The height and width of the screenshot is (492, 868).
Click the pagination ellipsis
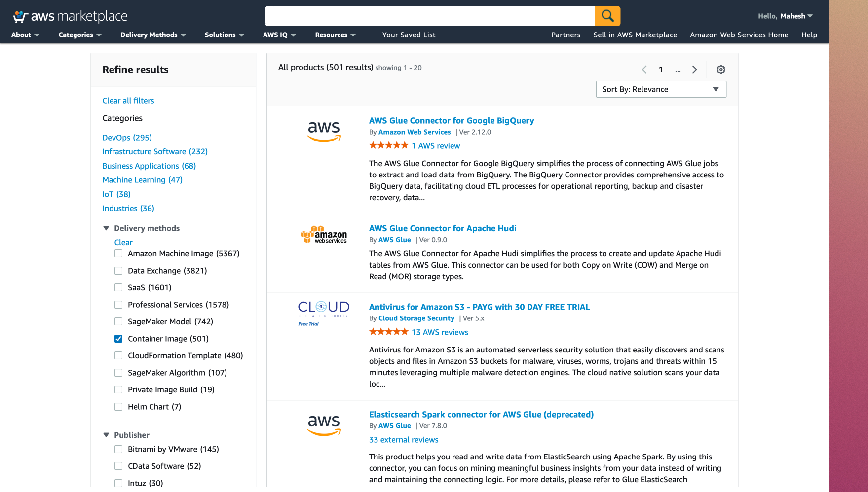(x=678, y=70)
